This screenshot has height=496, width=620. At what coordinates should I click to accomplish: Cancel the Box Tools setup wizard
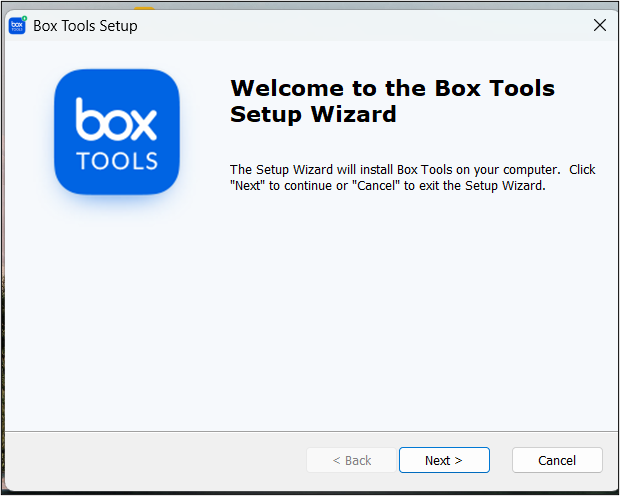pyautogui.click(x=557, y=460)
